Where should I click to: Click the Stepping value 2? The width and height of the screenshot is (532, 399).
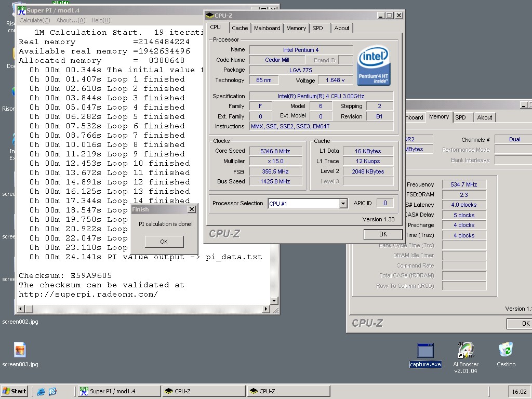point(379,106)
